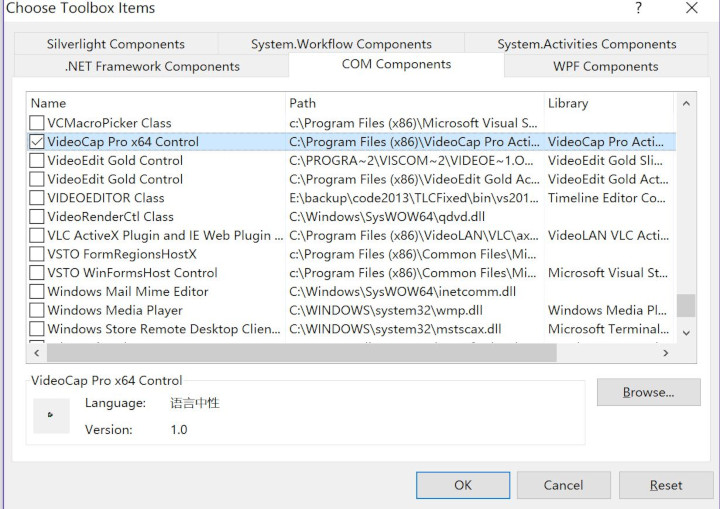Viewport: 720px width, 509px height.
Task: Open the Silverlight Components tab
Action: point(115,44)
